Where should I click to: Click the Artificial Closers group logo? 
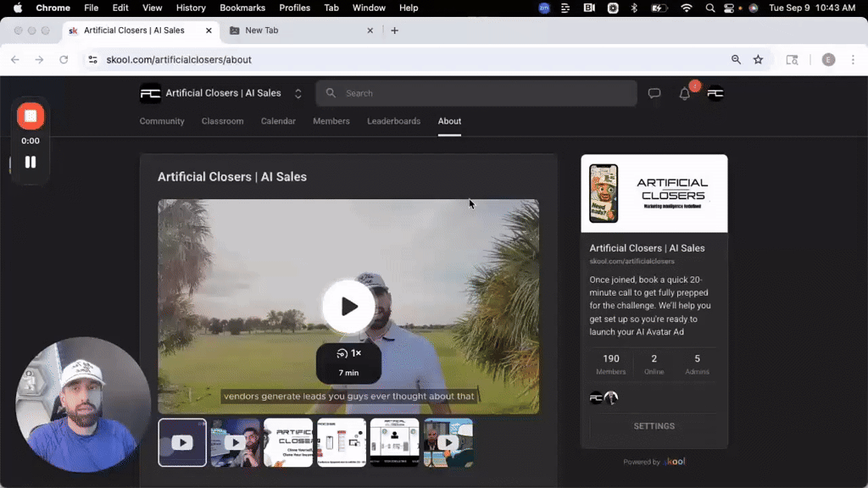pos(150,93)
